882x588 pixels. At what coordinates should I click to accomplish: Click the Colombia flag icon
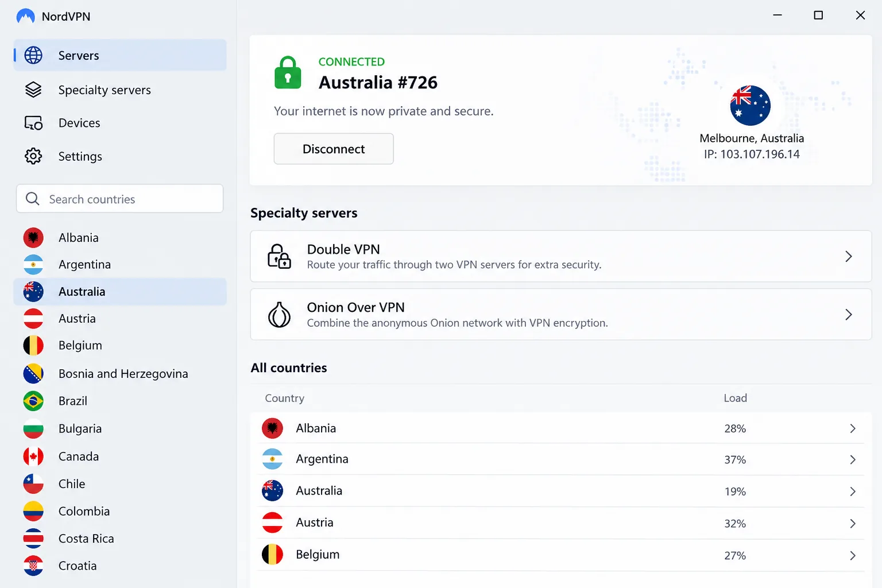(x=33, y=511)
